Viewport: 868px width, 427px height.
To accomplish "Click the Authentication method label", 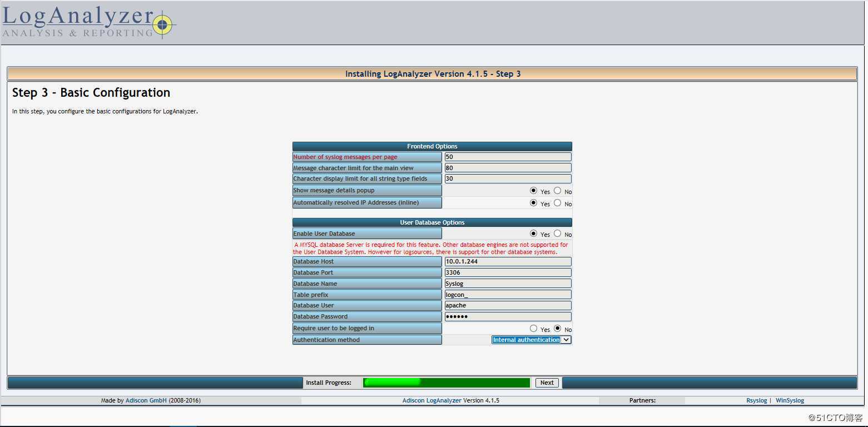I will (367, 340).
